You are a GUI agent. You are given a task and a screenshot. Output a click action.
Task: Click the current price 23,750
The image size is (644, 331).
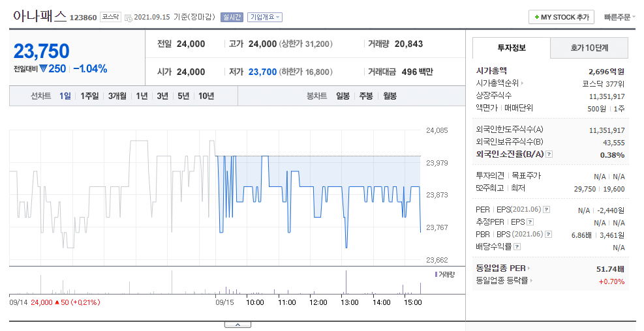click(42, 51)
